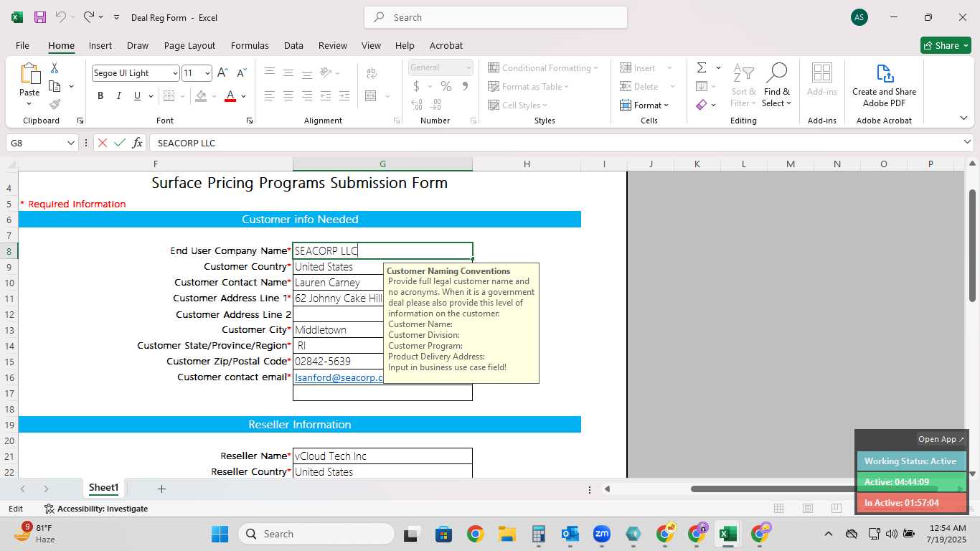Switch to the Data tab

293,45
